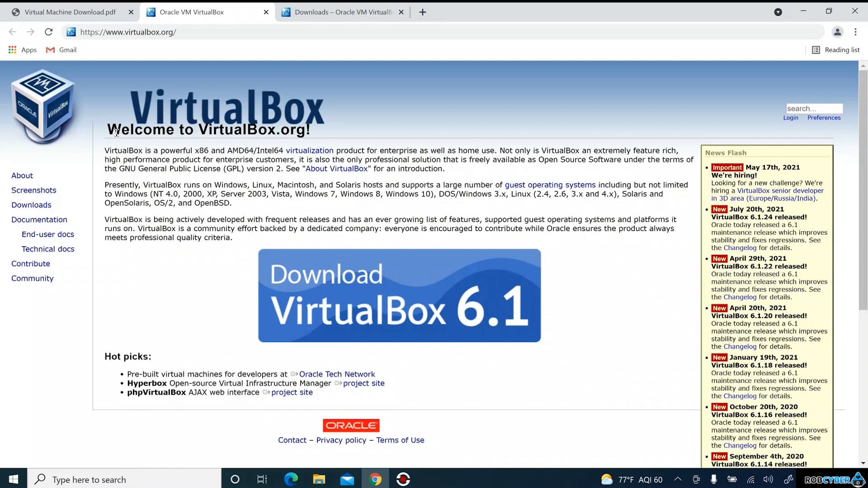Click inside the site search field
The width and height of the screenshot is (868, 488).
[x=814, y=108]
